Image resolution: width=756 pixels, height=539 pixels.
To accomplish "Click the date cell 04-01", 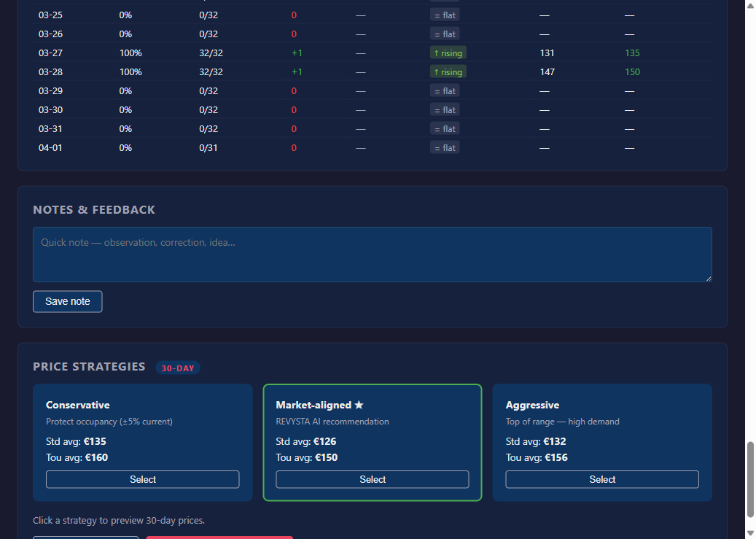I will tap(50, 147).
